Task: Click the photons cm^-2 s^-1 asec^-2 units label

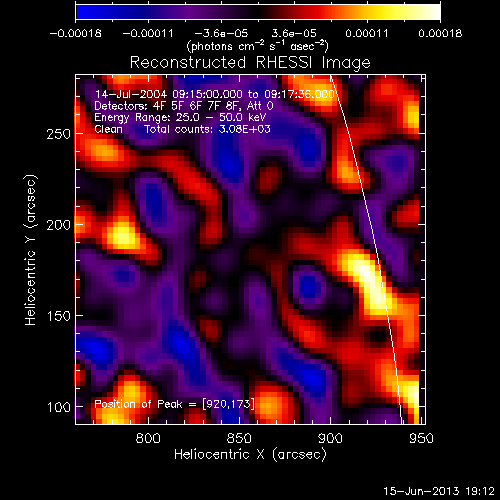Action: pos(258,46)
